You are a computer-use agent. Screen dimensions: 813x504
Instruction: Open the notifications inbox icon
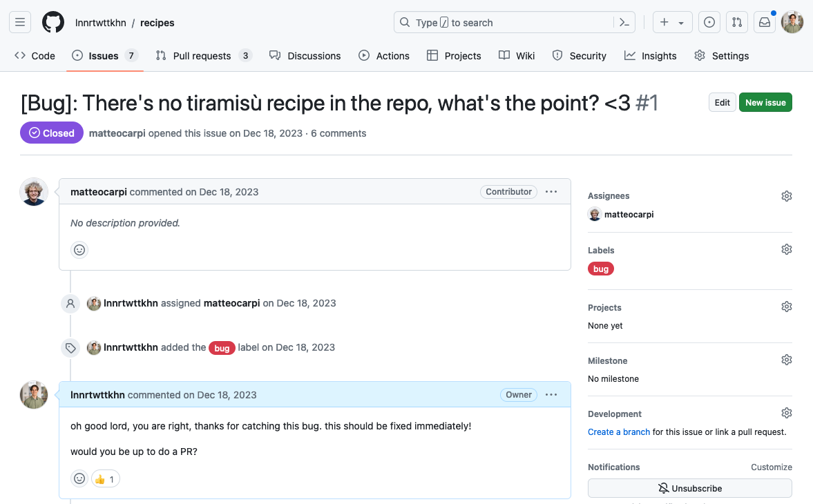pyautogui.click(x=765, y=23)
